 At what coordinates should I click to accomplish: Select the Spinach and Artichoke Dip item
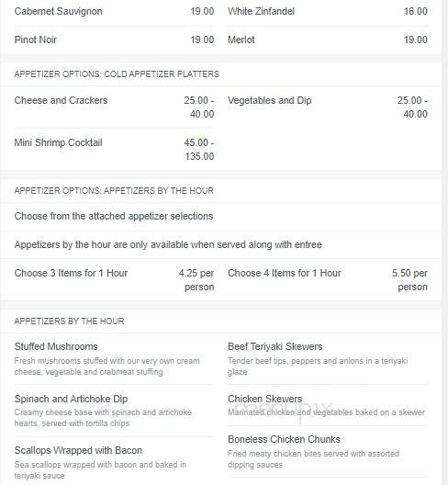coord(71,399)
